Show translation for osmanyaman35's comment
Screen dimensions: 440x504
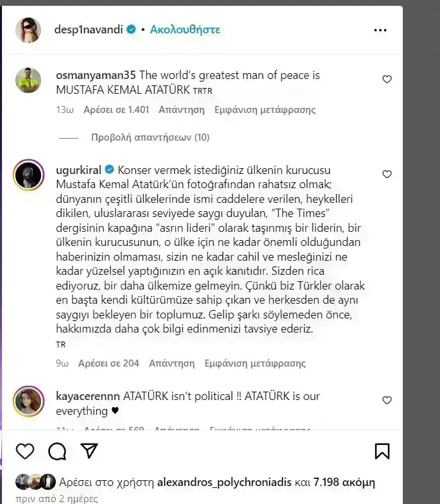tap(265, 110)
